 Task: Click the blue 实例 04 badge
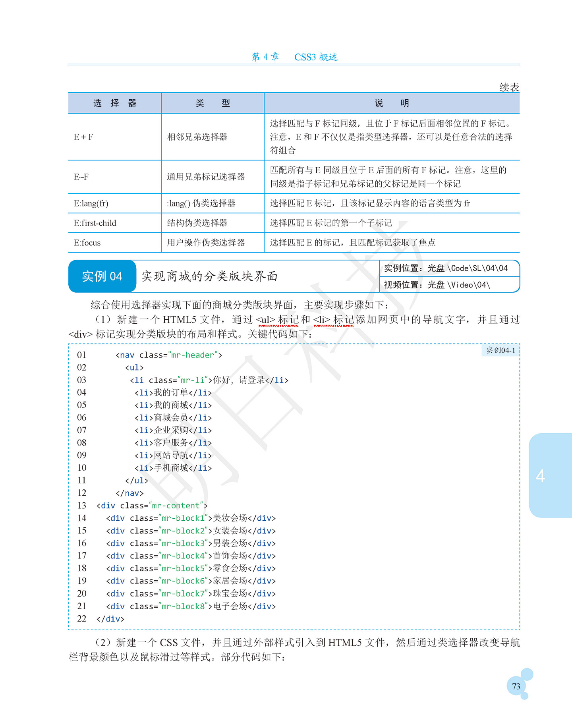(102, 276)
